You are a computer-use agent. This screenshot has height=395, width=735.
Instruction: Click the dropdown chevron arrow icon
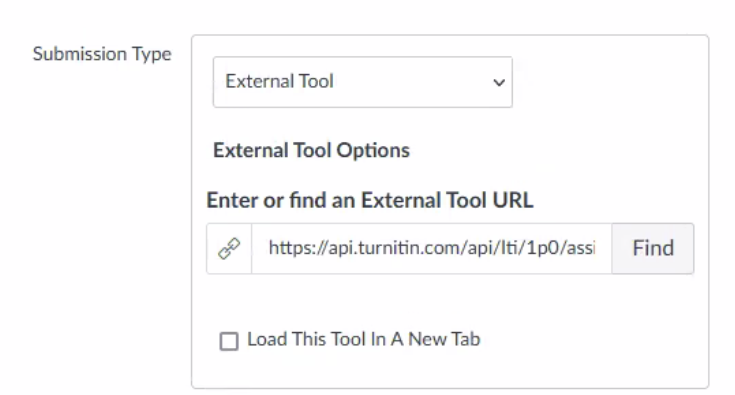coord(499,83)
